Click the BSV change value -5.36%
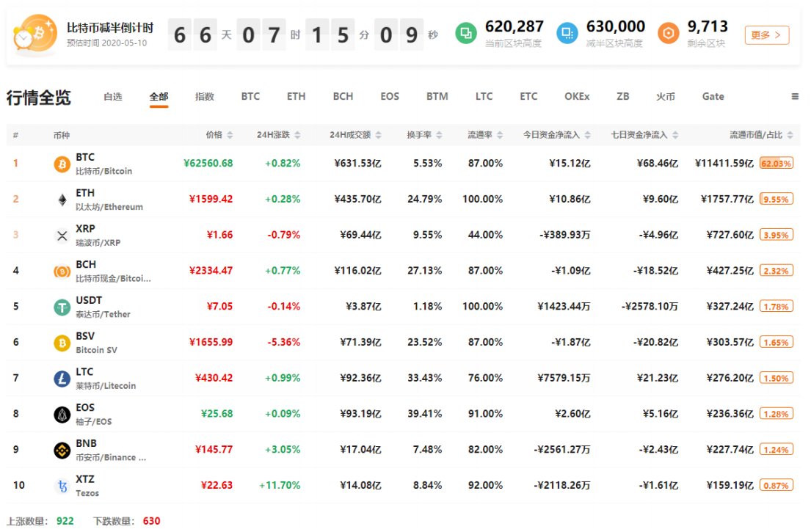This screenshot has height=532, width=811. pos(284,342)
